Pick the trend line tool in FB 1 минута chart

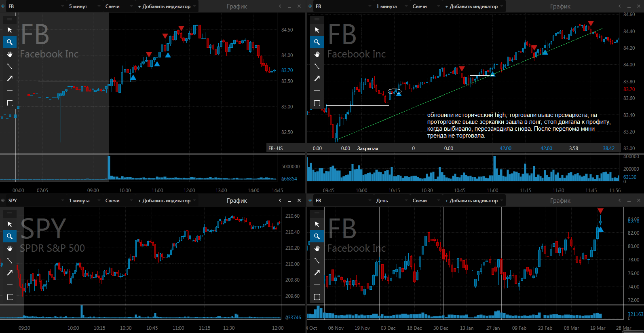(317, 66)
